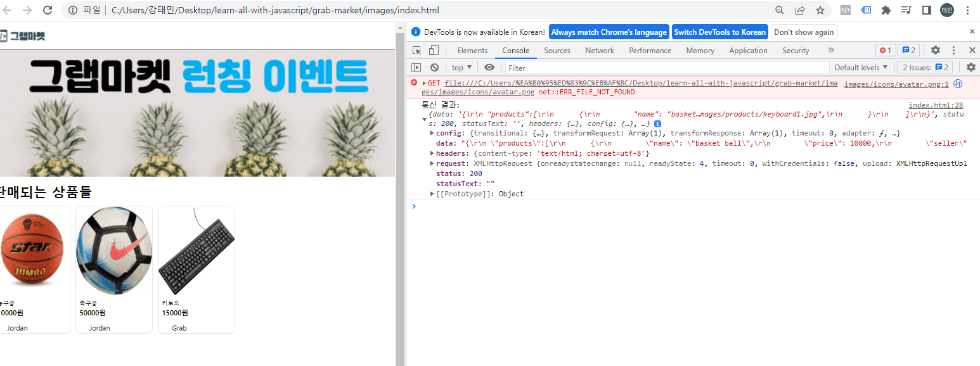The image size is (980, 366).
Task: Switch to the Memory tab
Action: 700,51
